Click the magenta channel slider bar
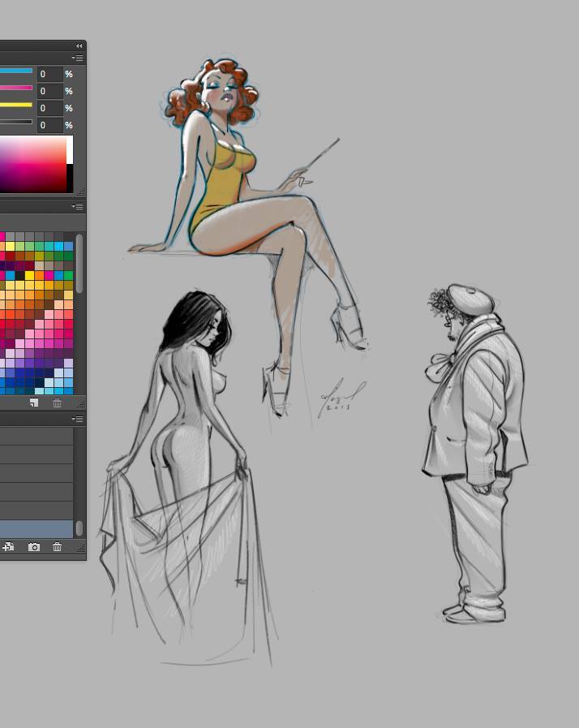 tap(16, 88)
